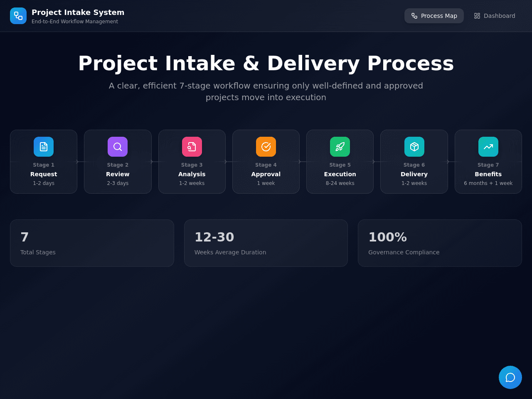This screenshot has height=399, width=532.
Task: Click the green rocket icon for Execution
Action: 340,147
